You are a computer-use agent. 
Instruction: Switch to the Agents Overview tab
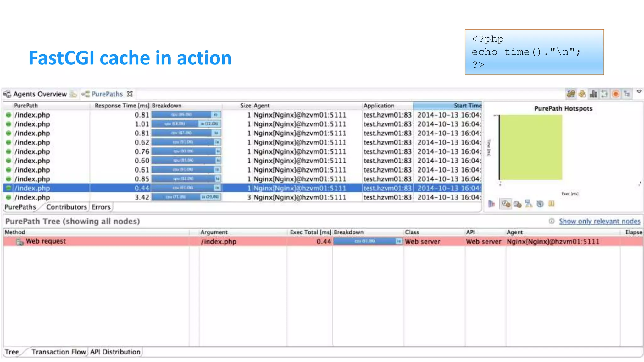(x=40, y=94)
